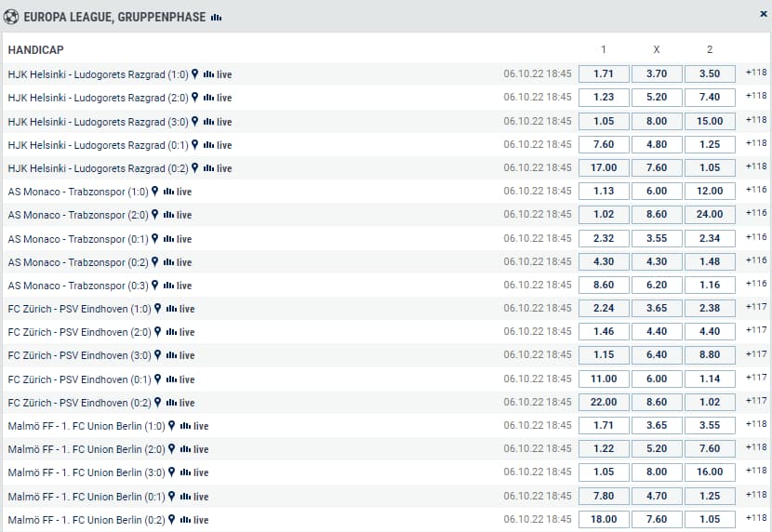This screenshot has width=772, height=532.
Task: Open live stats for FC Zürich - PSV (0:2)
Action: pyautogui.click(x=180, y=403)
